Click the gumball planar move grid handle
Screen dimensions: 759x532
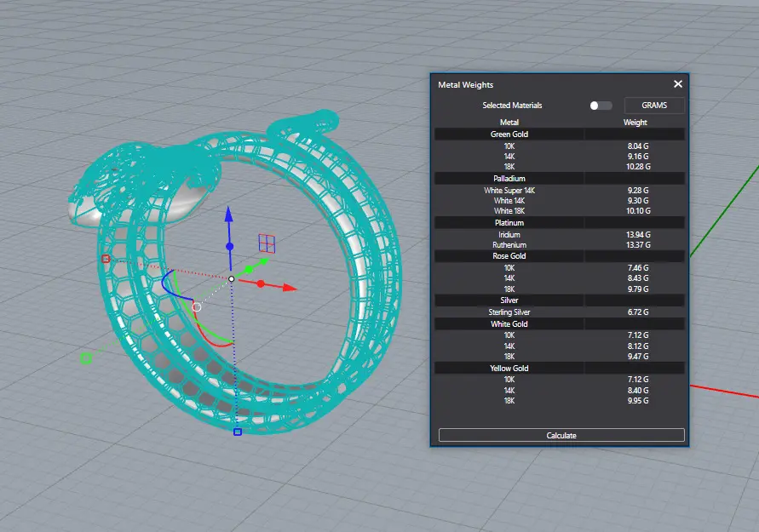(267, 243)
